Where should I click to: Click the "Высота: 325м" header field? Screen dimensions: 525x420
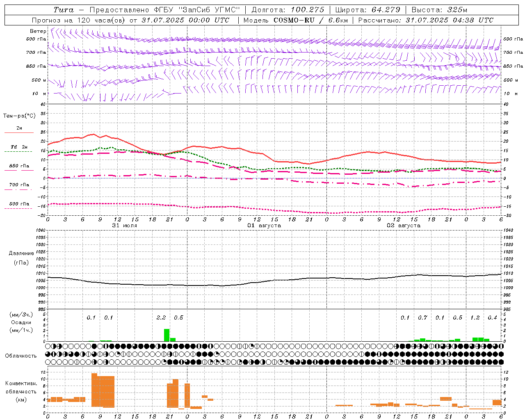click(x=439, y=10)
